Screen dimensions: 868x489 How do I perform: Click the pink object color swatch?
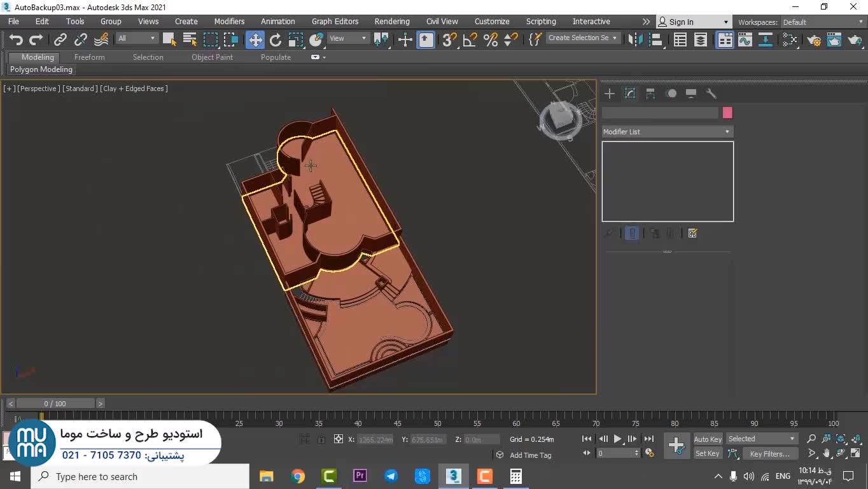coord(727,113)
